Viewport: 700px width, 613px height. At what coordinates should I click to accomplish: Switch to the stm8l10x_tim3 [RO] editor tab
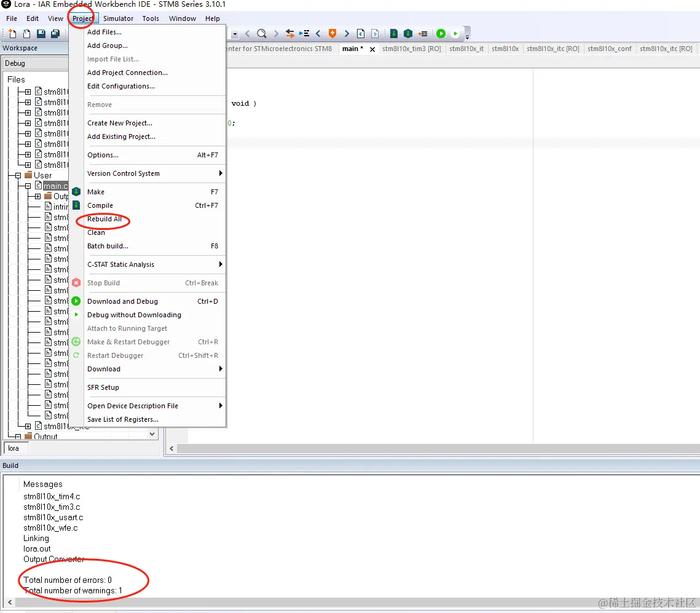(411, 49)
